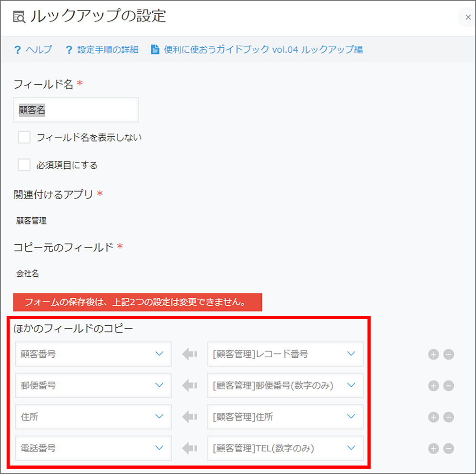This screenshot has width=476, height=474.
Task: Click the 会社名 copy source field text
Action: coord(27,273)
